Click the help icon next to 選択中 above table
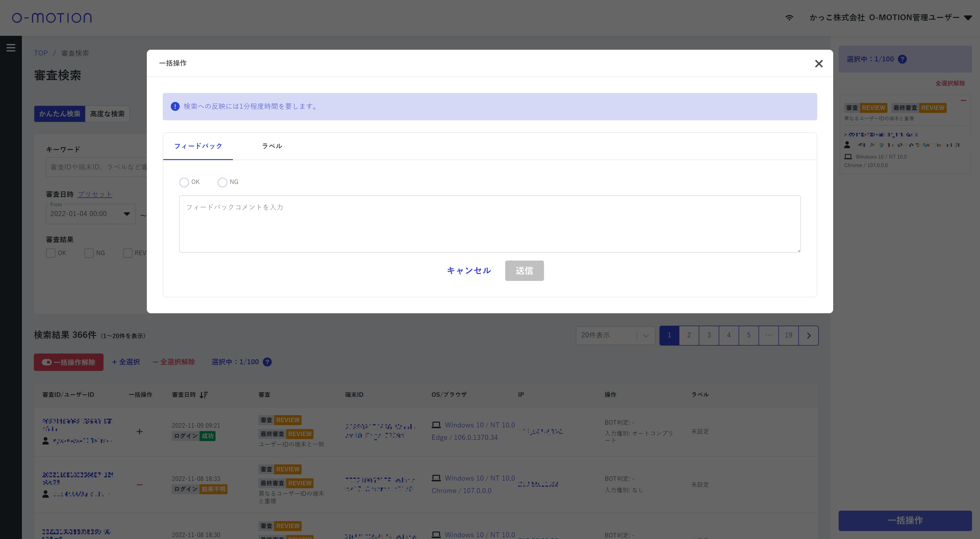Screen dimensions: 980x539 click(x=268, y=362)
